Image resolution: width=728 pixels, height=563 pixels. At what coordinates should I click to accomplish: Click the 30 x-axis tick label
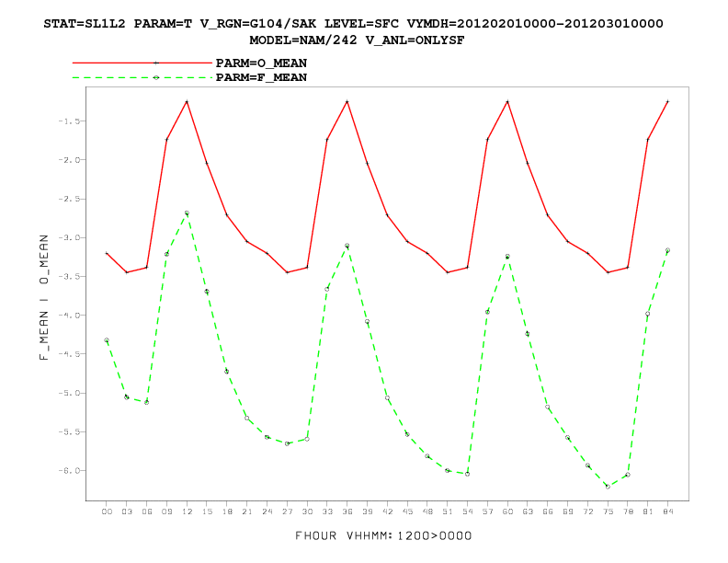tap(307, 511)
